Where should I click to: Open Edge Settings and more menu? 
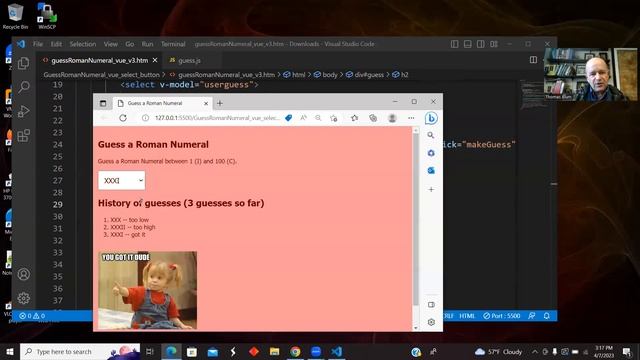[x=411, y=118]
